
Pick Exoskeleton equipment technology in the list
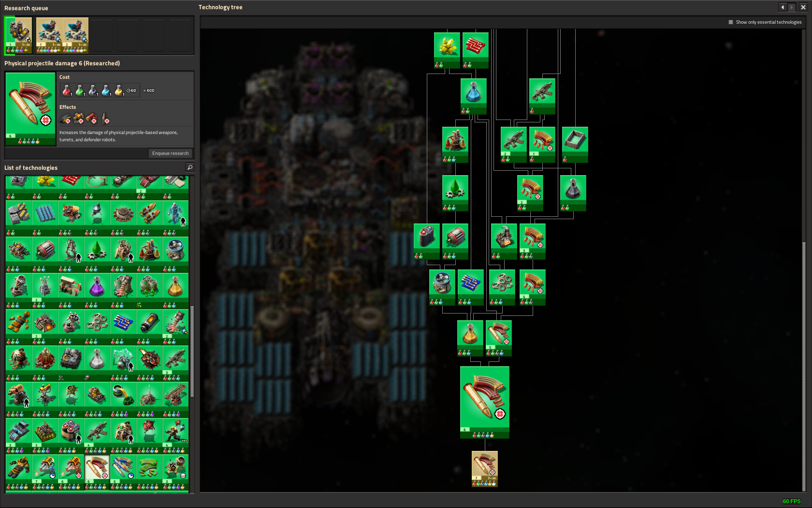71,254
